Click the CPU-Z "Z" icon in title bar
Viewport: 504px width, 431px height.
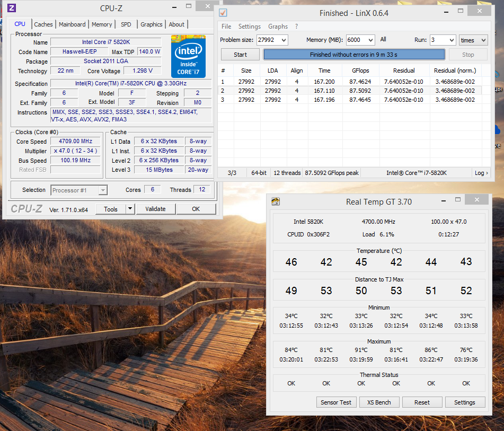click(x=11, y=7)
